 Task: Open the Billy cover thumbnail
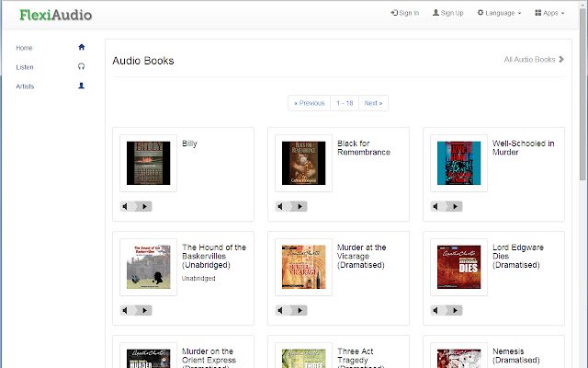click(149, 163)
